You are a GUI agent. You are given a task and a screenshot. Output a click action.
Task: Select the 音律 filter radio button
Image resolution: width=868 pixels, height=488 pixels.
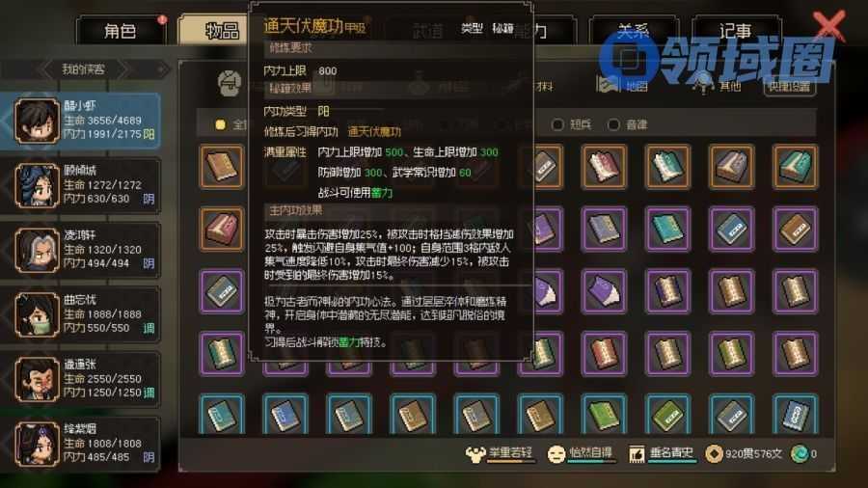pyautogui.click(x=613, y=125)
